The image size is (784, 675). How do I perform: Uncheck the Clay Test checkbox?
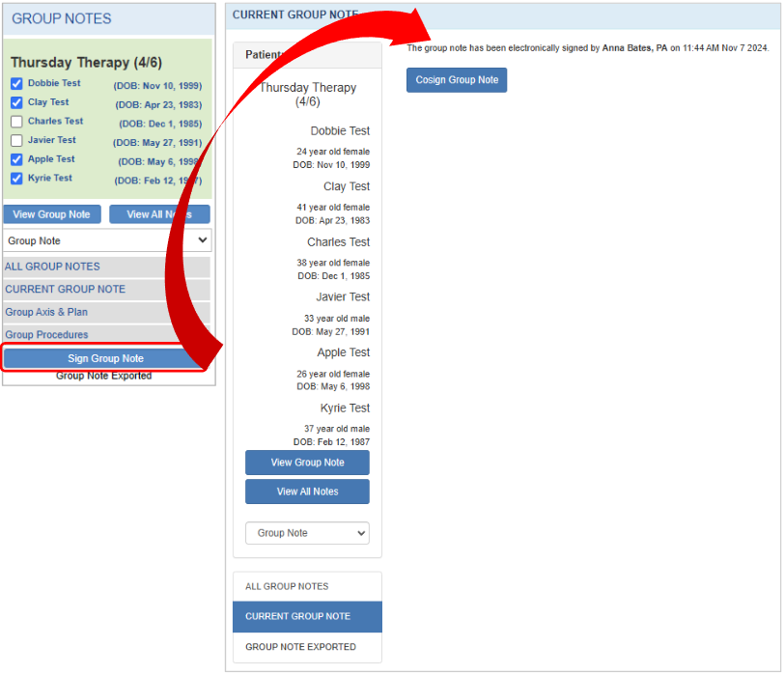16,102
